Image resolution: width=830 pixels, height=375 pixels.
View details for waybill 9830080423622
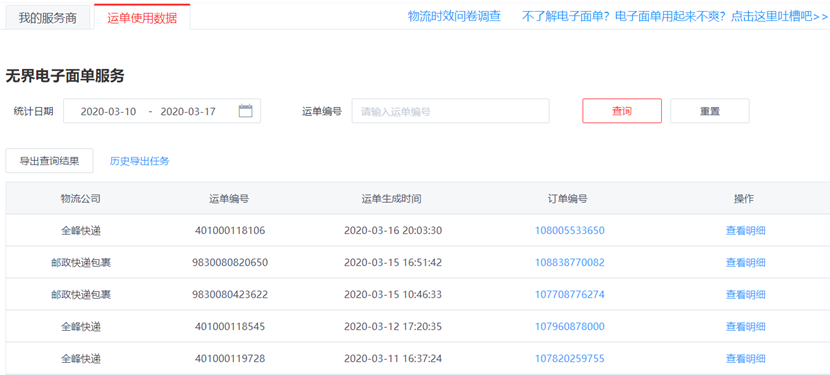pyautogui.click(x=745, y=294)
